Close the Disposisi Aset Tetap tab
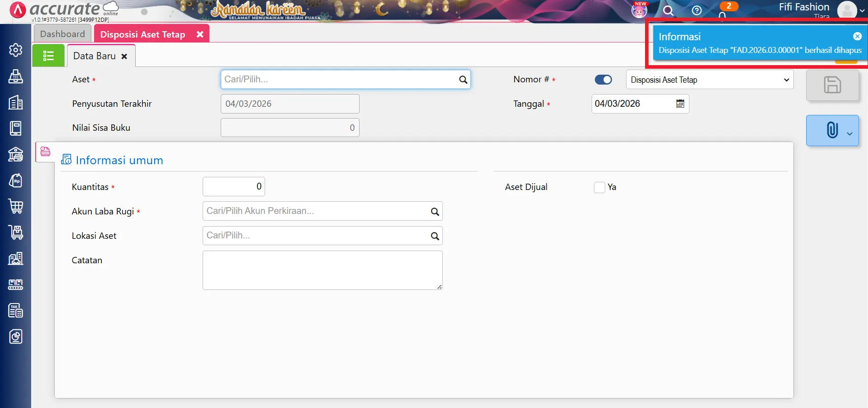 pos(200,34)
